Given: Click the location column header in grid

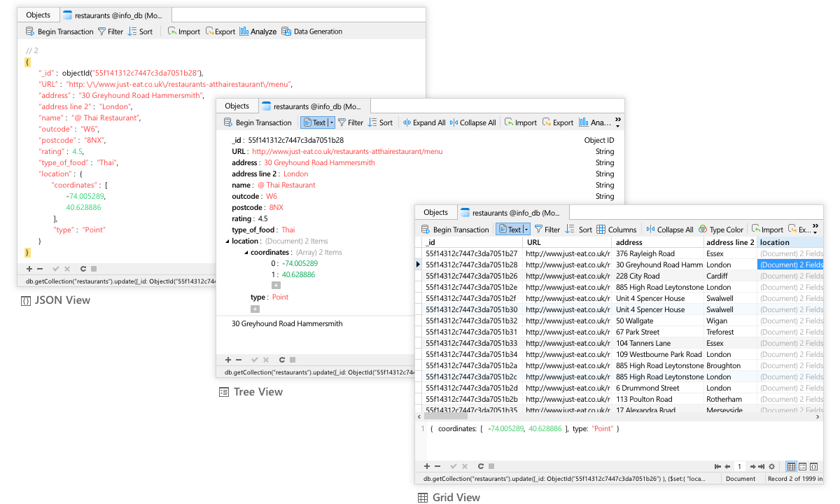Looking at the screenshot, I should click(x=790, y=242).
